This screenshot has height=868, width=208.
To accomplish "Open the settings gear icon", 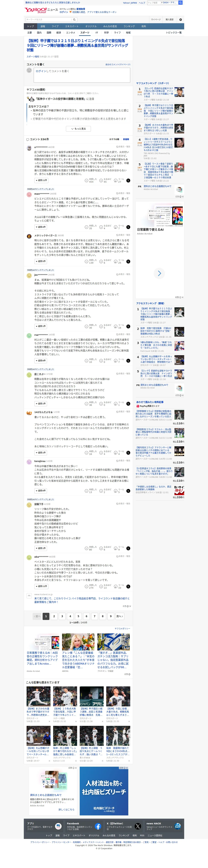I will 180,19.
